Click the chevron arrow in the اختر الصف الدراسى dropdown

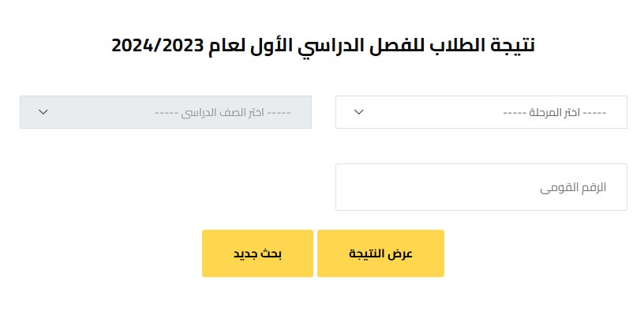pos(43,112)
